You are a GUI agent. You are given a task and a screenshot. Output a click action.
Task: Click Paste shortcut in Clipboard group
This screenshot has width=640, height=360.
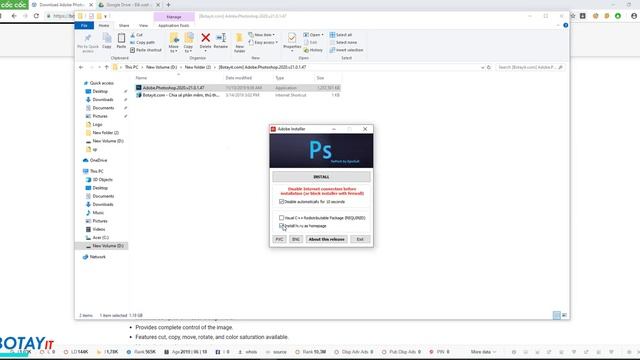[146, 50]
